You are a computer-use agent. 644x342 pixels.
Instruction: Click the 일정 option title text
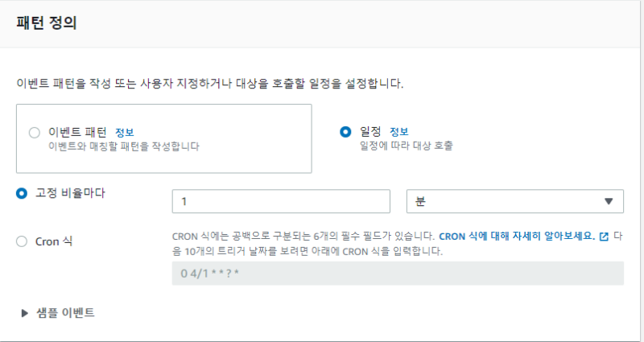point(371,132)
